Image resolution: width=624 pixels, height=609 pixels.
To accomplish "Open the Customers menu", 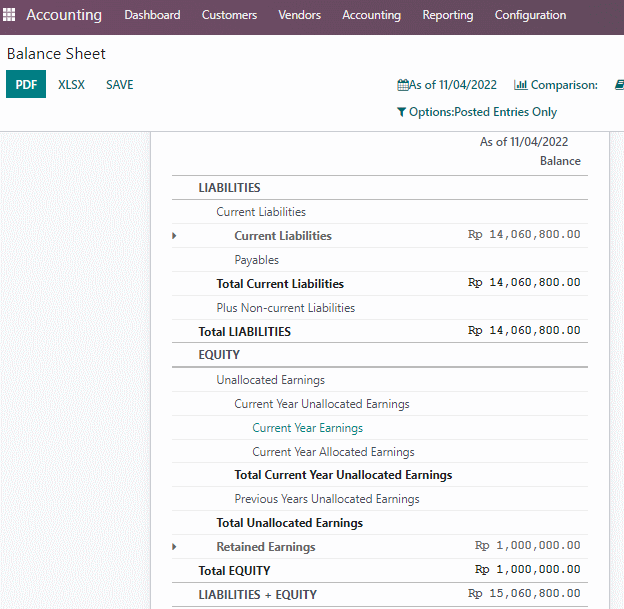I will [x=229, y=15].
